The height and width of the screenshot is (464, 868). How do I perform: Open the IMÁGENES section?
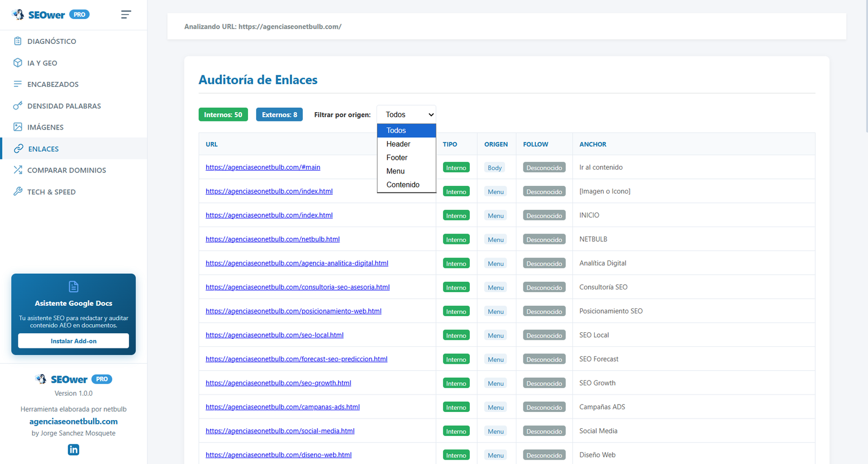pyautogui.click(x=73, y=127)
